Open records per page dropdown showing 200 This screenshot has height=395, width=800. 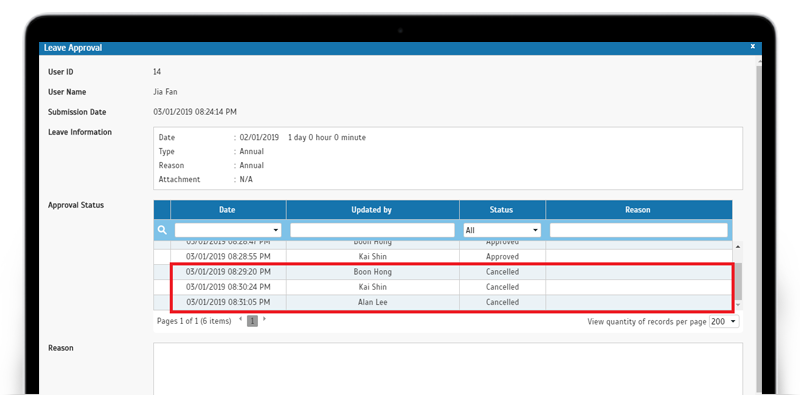(724, 322)
